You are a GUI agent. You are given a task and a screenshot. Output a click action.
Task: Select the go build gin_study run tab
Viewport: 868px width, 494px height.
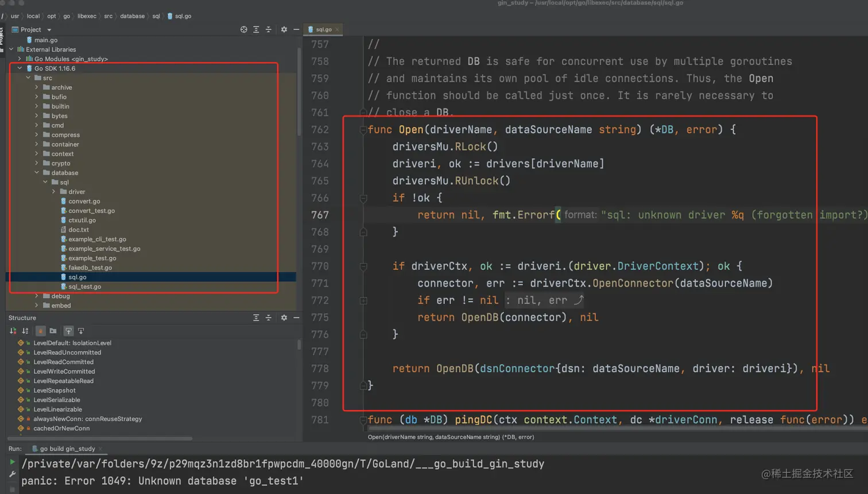[68, 449]
